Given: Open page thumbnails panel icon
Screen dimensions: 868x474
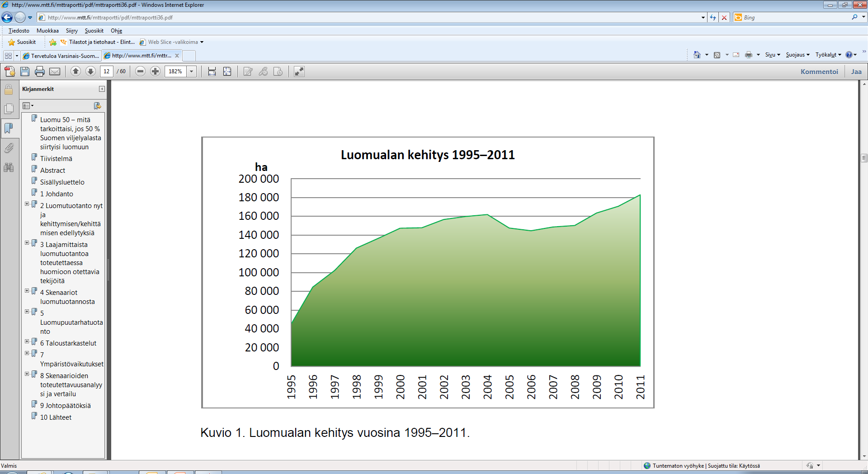Looking at the screenshot, I should (x=9, y=109).
